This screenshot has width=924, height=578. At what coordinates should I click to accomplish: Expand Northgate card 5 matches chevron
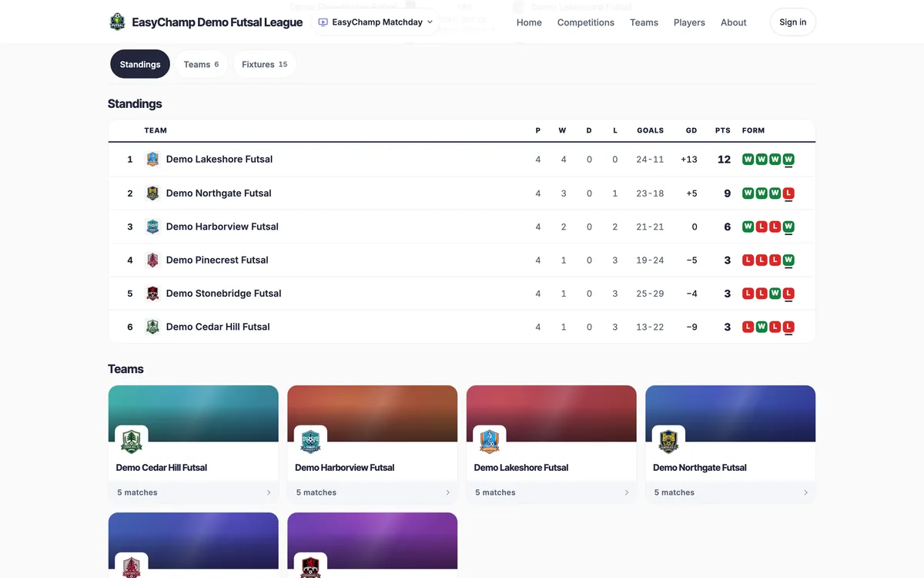pyautogui.click(x=806, y=492)
